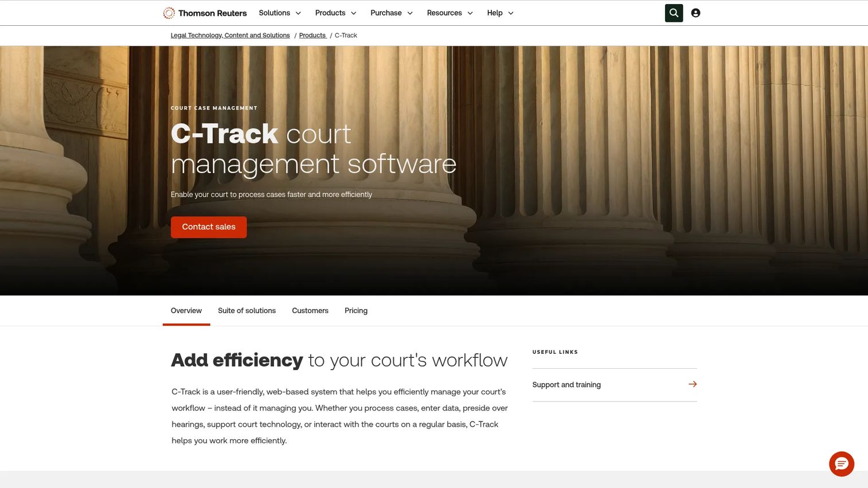Click the 'Enable your court to process cases' subtitle
The width and height of the screenshot is (868, 488).
coord(271,195)
